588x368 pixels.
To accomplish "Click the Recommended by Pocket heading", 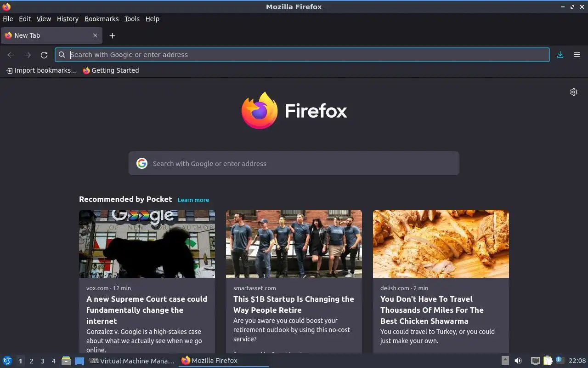I will (125, 199).
